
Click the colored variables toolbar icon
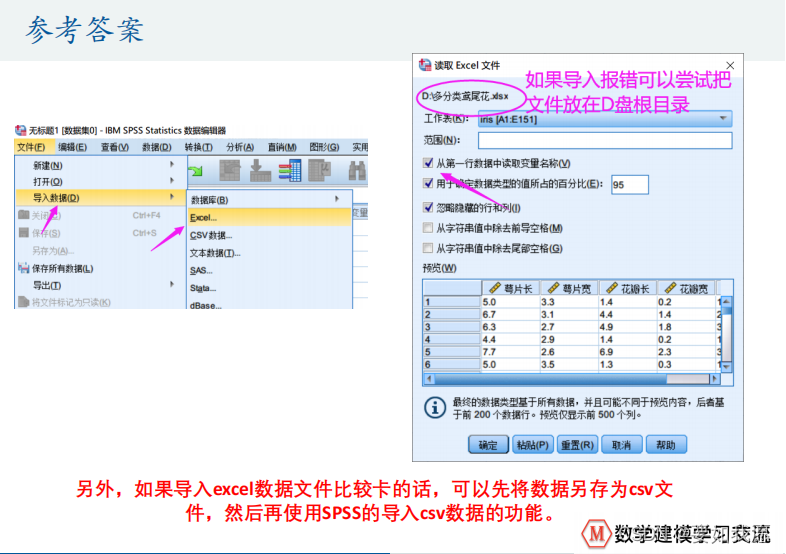290,170
